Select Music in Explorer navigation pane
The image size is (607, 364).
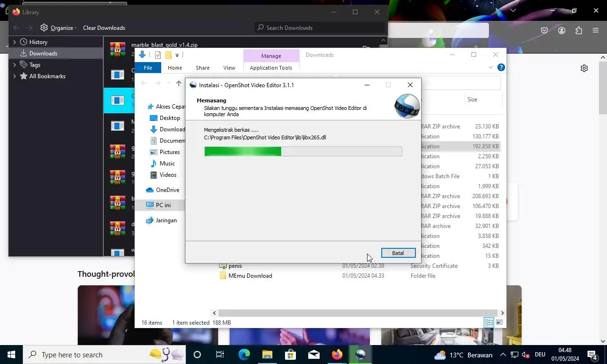(167, 164)
